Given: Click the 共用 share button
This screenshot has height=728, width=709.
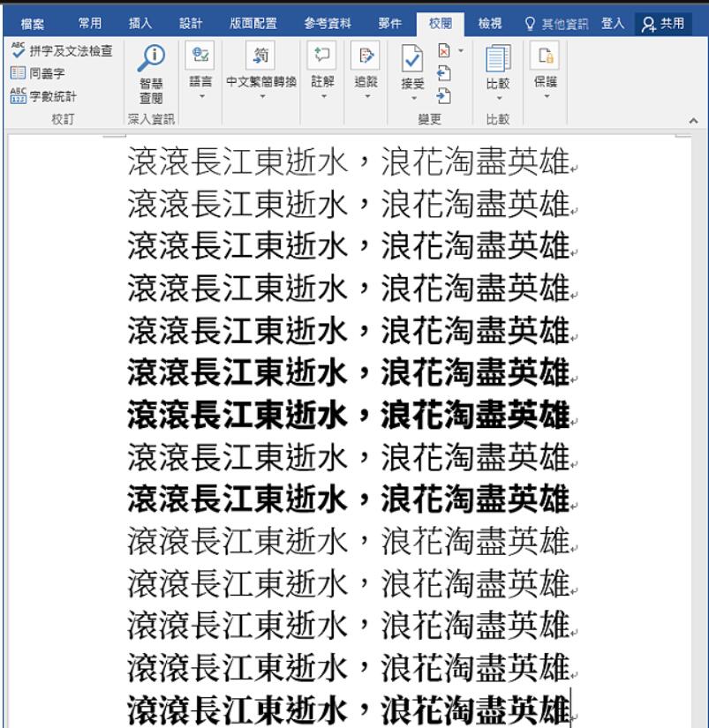Looking at the screenshot, I should (x=663, y=24).
